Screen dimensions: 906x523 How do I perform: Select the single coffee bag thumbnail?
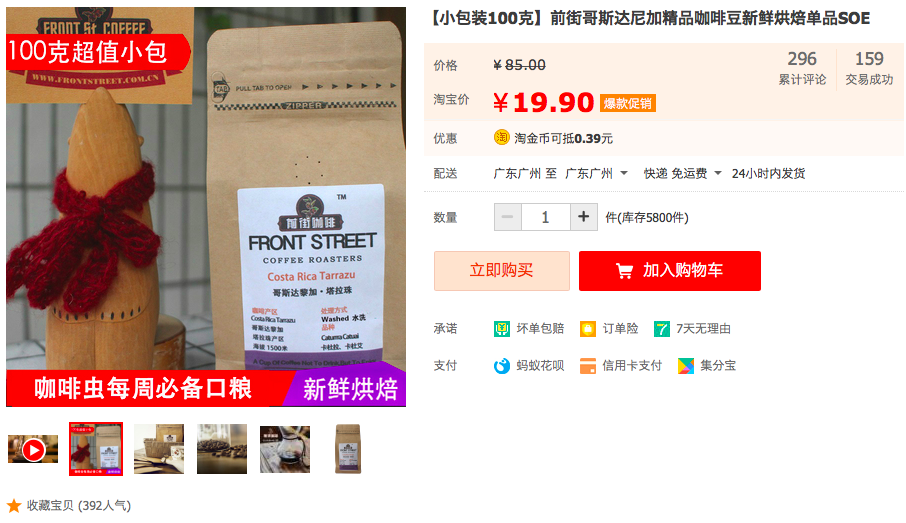(x=348, y=449)
